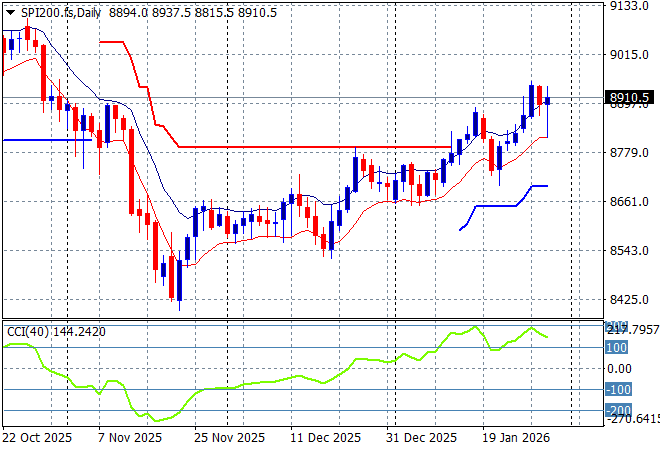Pick the 8661.0 price scale value
The height and width of the screenshot is (450, 660).
pyautogui.click(x=629, y=201)
